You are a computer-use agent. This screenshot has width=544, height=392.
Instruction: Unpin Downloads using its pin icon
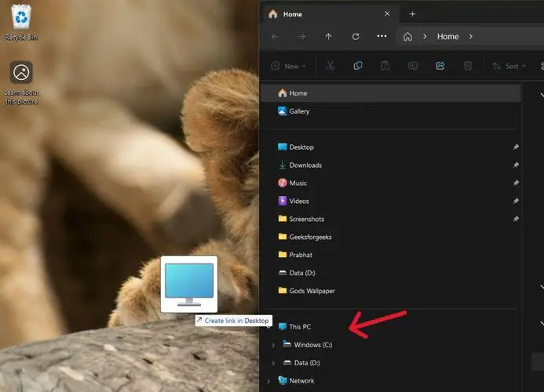[515, 165]
